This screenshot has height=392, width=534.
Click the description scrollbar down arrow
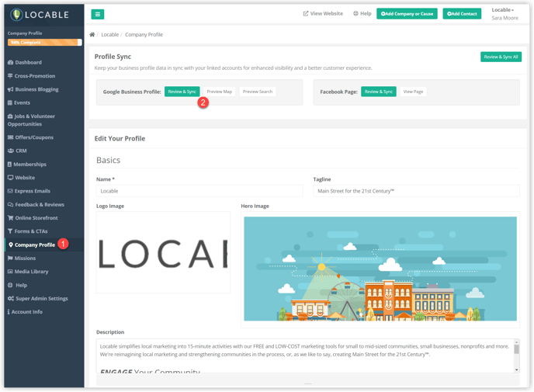point(517,369)
